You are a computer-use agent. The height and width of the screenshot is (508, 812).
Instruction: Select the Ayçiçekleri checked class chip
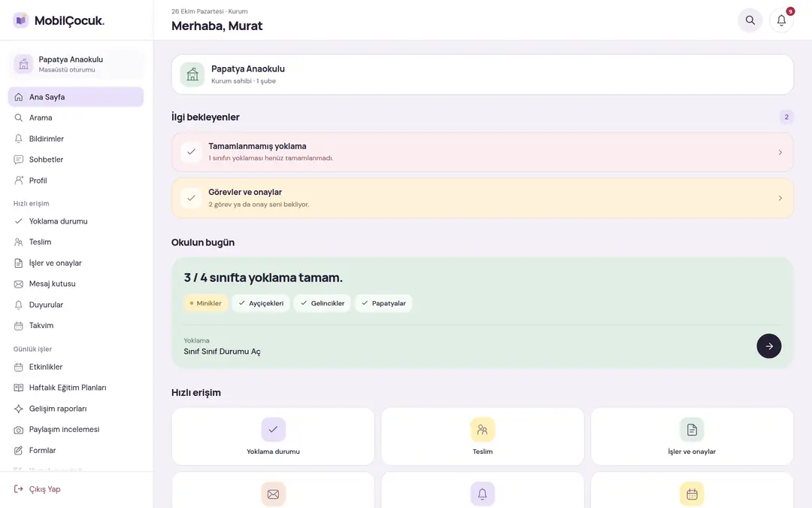pyautogui.click(x=261, y=303)
